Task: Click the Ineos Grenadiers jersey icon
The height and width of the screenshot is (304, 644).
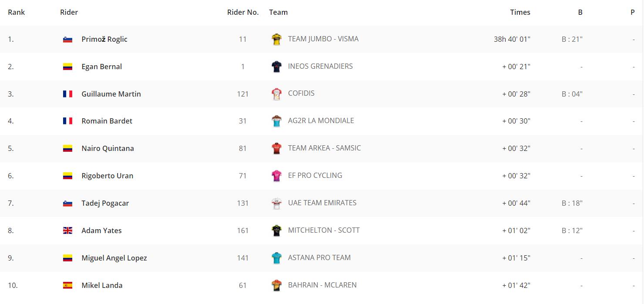Action: 276,67
